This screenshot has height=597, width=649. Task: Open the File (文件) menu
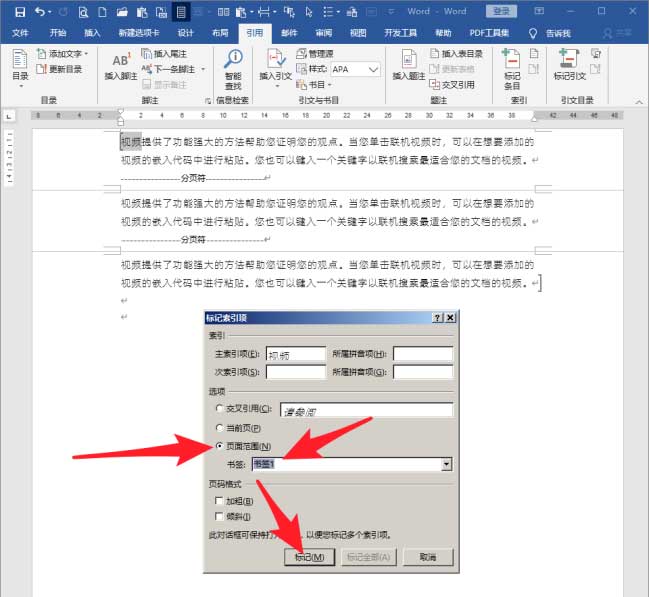click(x=20, y=33)
